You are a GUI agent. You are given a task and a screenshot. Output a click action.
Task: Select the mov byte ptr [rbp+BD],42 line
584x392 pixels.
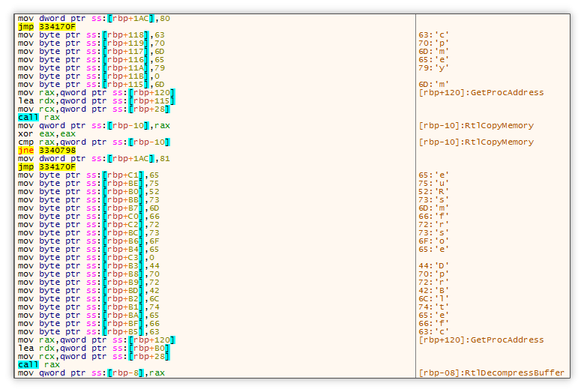pos(91,291)
